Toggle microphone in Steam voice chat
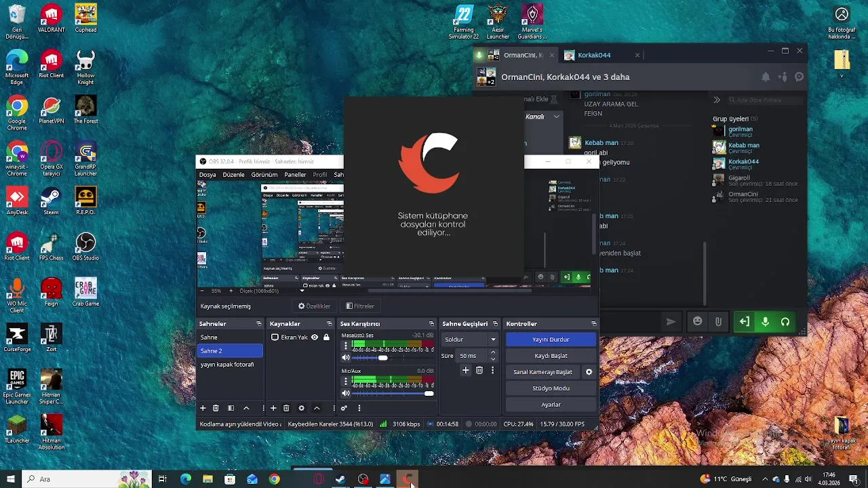The width and height of the screenshot is (868, 488). click(x=765, y=322)
